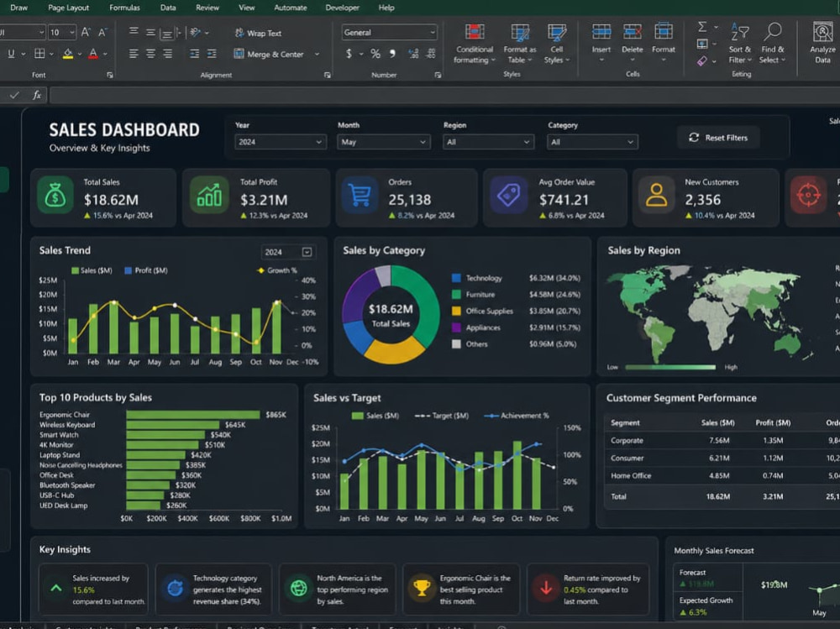The width and height of the screenshot is (840, 629).
Task: Click the Total Sales money bag card icon
Action: tap(55, 195)
